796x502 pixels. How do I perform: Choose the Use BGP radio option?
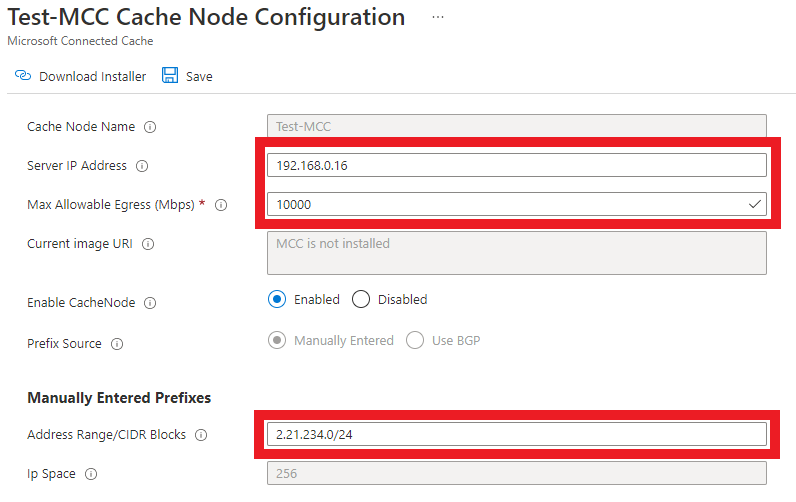coord(415,340)
